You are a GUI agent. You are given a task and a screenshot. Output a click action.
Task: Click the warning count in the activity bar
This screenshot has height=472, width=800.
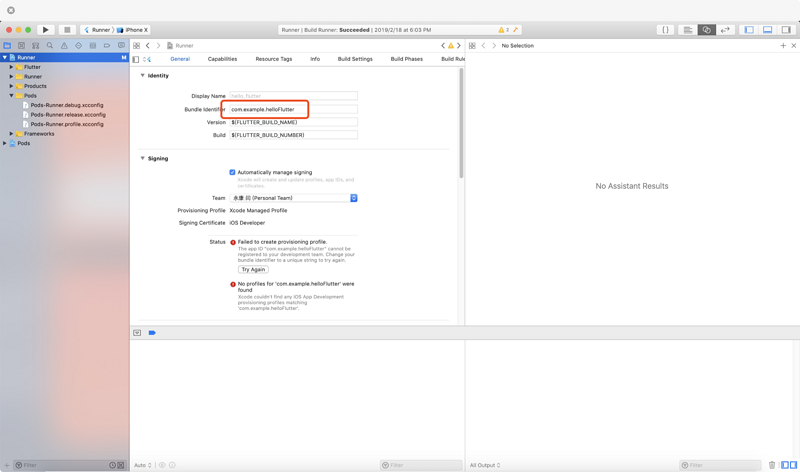[x=504, y=30]
